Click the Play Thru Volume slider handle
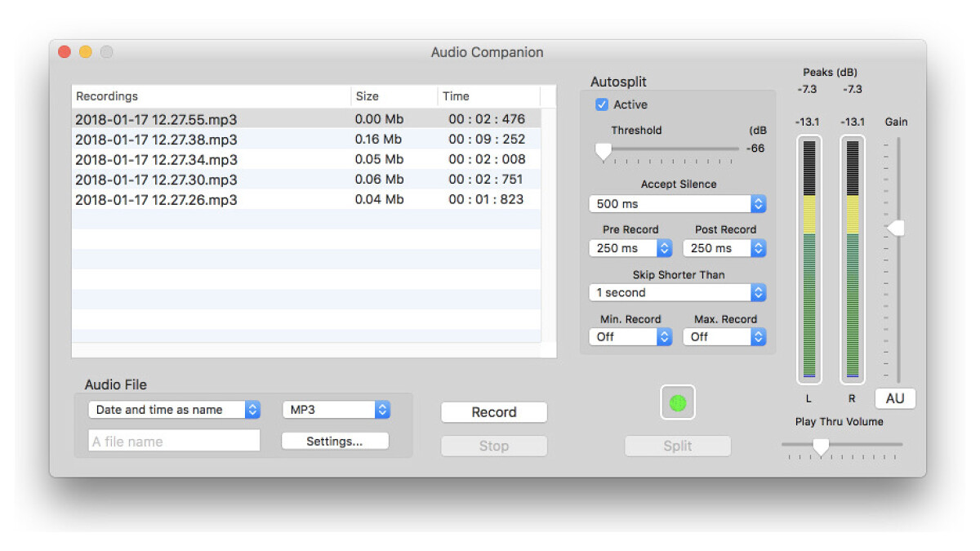This screenshot has width=980, height=551. (x=821, y=446)
